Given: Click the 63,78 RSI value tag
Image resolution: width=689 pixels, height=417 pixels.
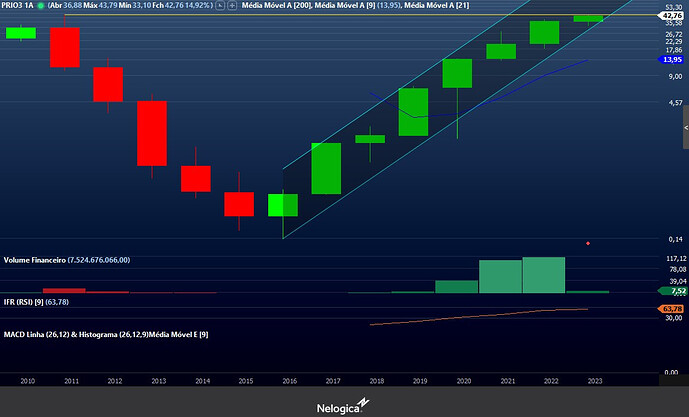Looking at the screenshot, I should (672, 309).
